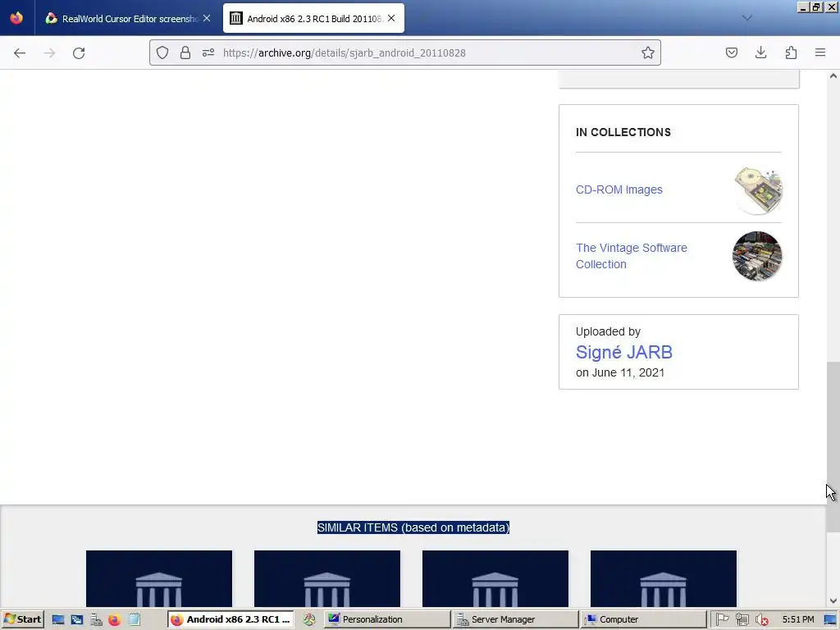Click the CD-ROM Images collection thumbnail
This screenshot has width=840, height=630.
pyautogui.click(x=757, y=189)
